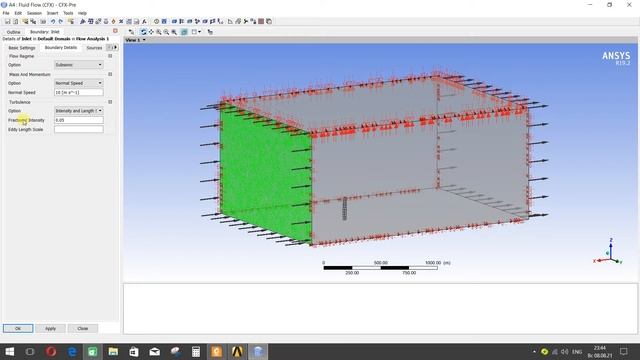640x360 pixels.
Task: Click the Fractional Intensity input field
Action: [x=79, y=120]
